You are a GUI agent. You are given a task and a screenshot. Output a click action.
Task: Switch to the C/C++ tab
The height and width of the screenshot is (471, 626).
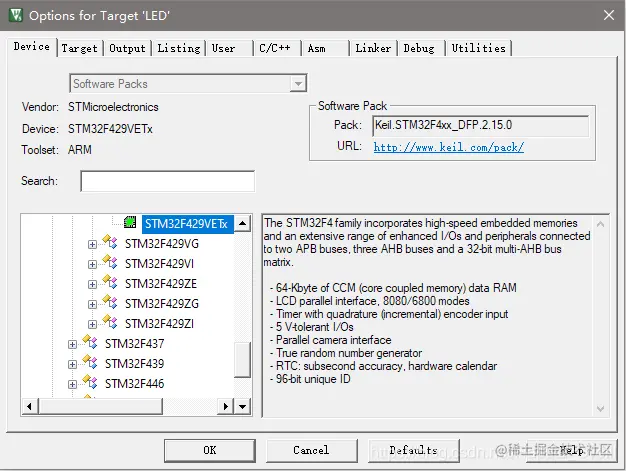(275, 48)
